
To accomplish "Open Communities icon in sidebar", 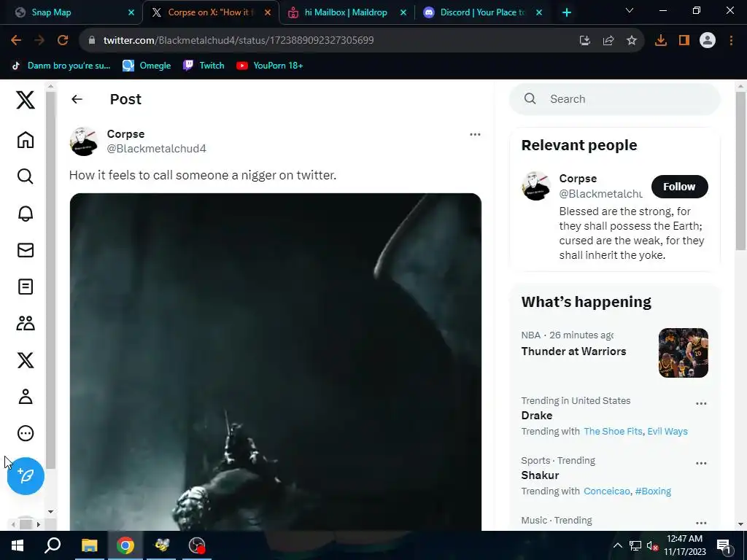I will point(26,323).
